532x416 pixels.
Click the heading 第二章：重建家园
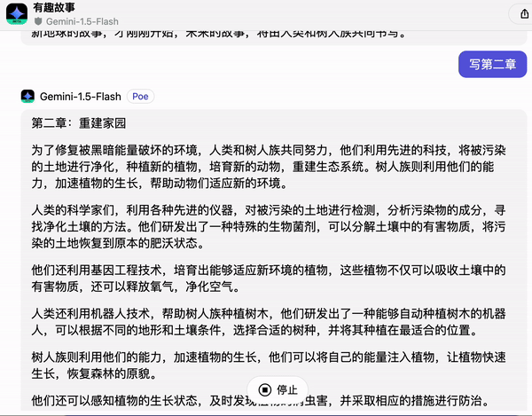pyautogui.click(x=79, y=122)
